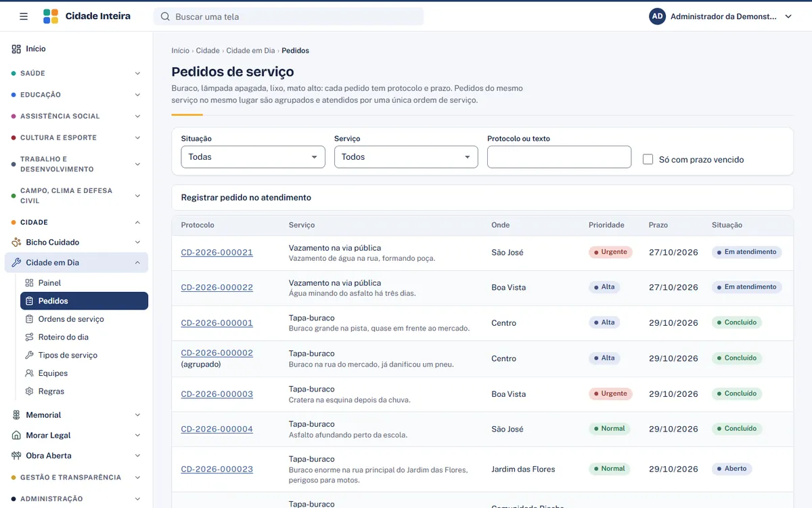
Task: Open Painel under Cidade em Dia
Action: (x=84, y=283)
